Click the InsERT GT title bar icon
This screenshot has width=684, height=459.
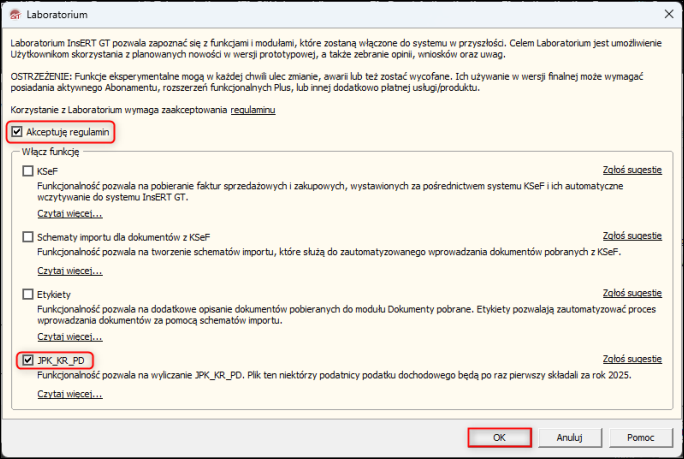click(15, 14)
